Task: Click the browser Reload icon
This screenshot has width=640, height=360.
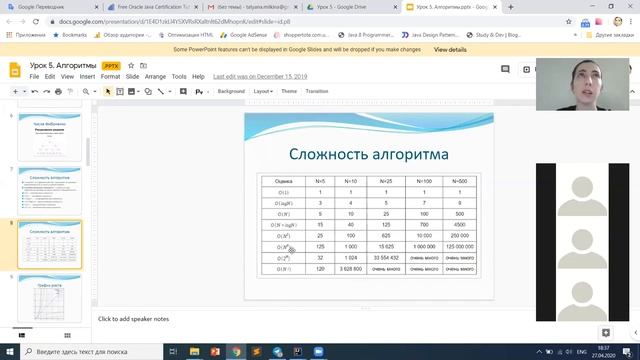Action: point(36,22)
